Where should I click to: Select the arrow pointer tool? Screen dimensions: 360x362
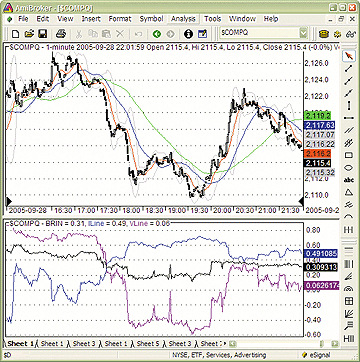[349, 56]
